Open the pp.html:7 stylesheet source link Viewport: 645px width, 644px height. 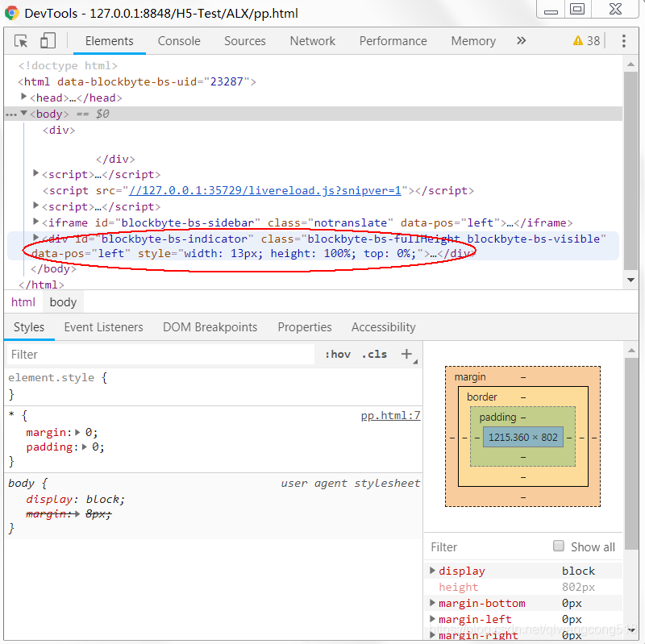click(390, 415)
